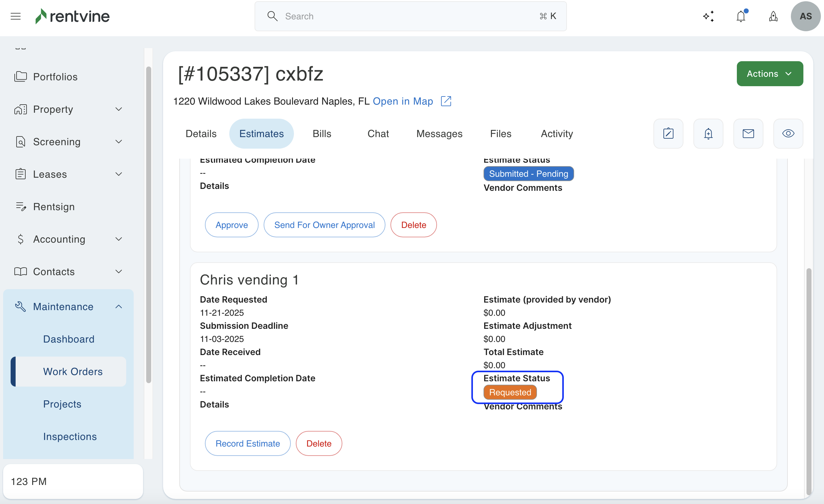
Task: Switch to the Activity tab
Action: 557,134
